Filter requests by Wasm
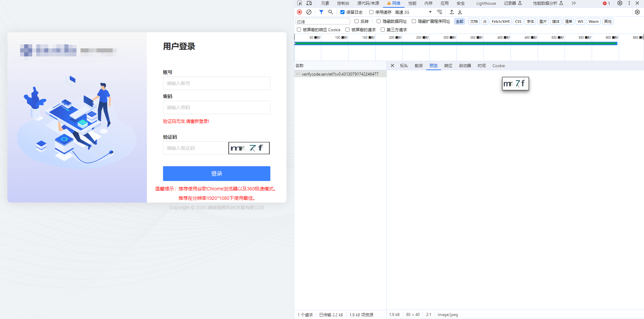The width and height of the screenshot is (644, 319). [594, 21]
